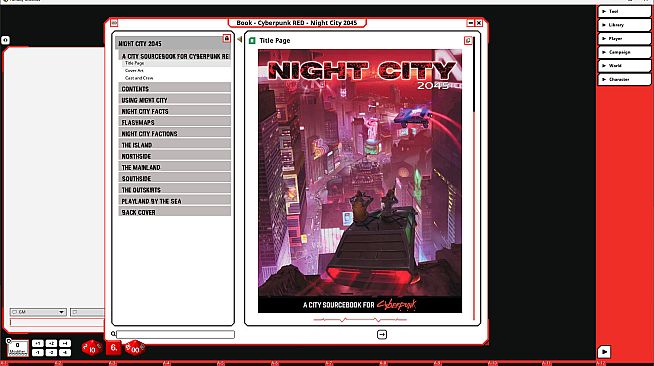
Task: Expand PLAYLAND BY THE SEA chapter
Action: click(x=175, y=201)
